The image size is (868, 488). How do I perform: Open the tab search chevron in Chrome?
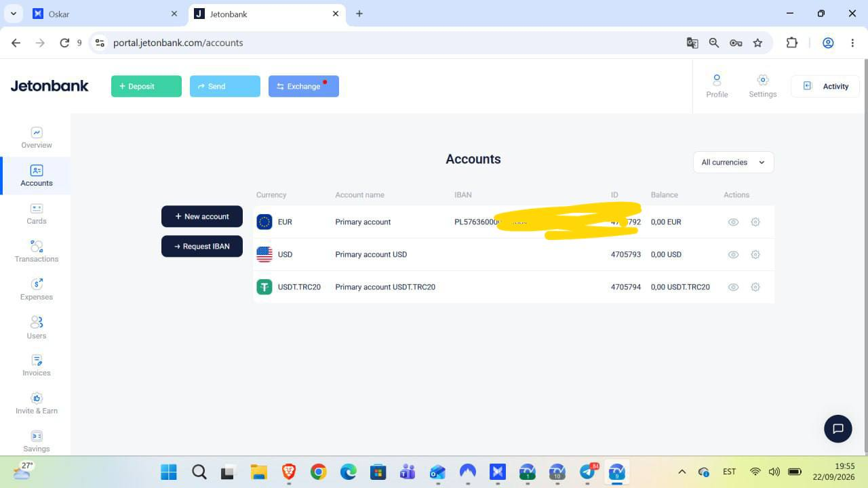[13, 14]
